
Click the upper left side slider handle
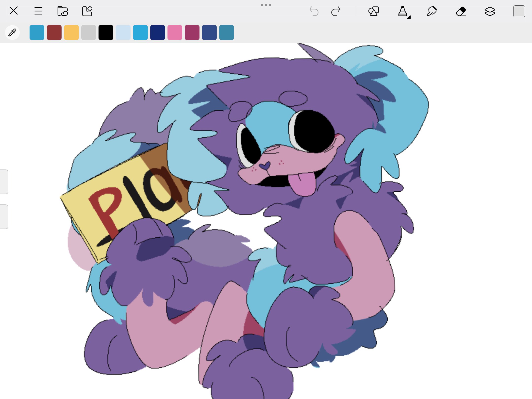(x=4, y=182)
